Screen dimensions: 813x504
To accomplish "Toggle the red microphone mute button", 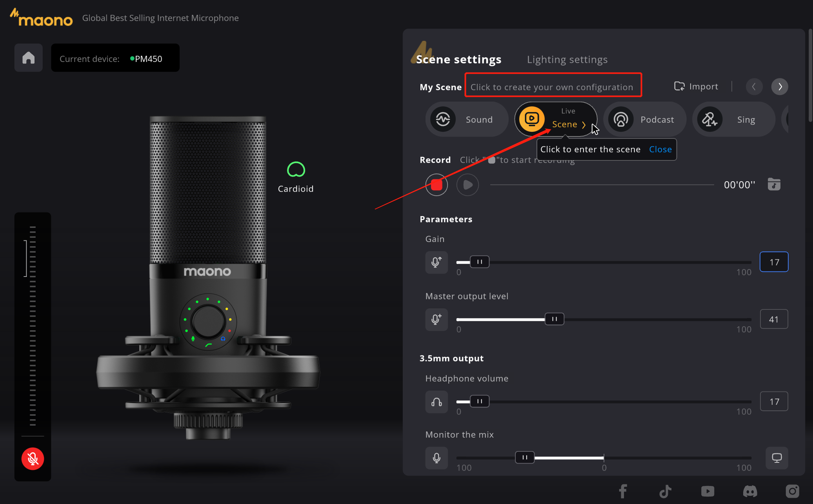I will (33, 459).
